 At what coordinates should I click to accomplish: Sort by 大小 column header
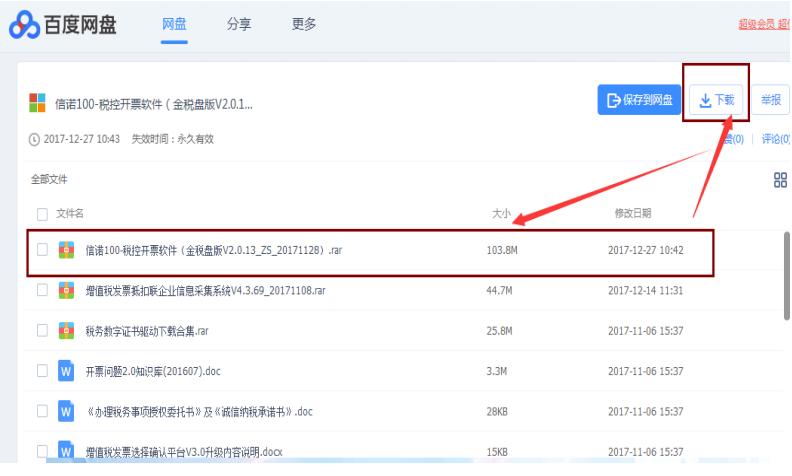pyautogui.click(x=501, y=213)
